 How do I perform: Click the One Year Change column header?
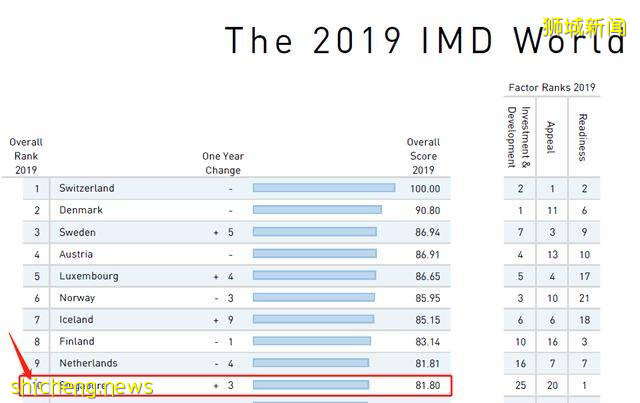pyautogui.click(x=223, y=163)
